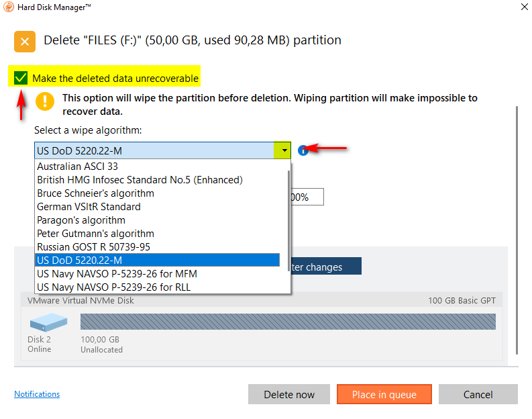This screenshot has height=419, width=532.
Task: Uncheck Make the deleted data unrecoverable
Action: tap(21, 78)
